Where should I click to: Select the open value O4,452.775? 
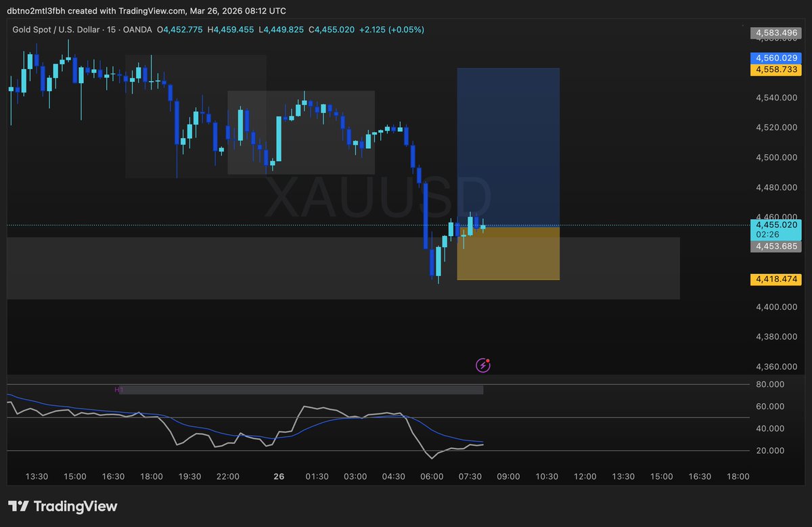(179, 30)
